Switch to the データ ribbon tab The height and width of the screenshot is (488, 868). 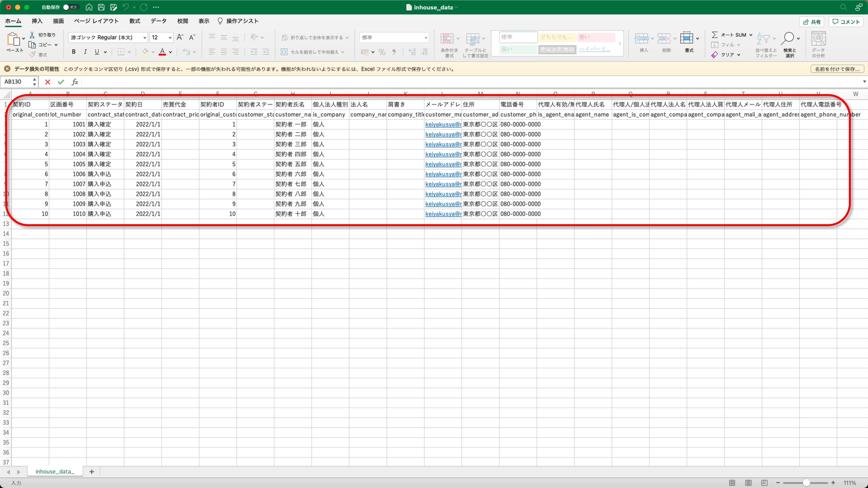click(x=158, y=21)
